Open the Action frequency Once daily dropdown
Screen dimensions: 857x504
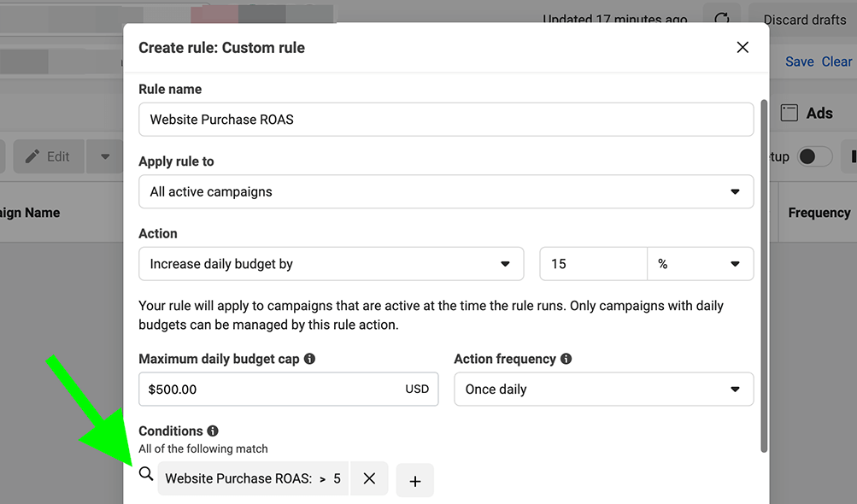point(603,390)
